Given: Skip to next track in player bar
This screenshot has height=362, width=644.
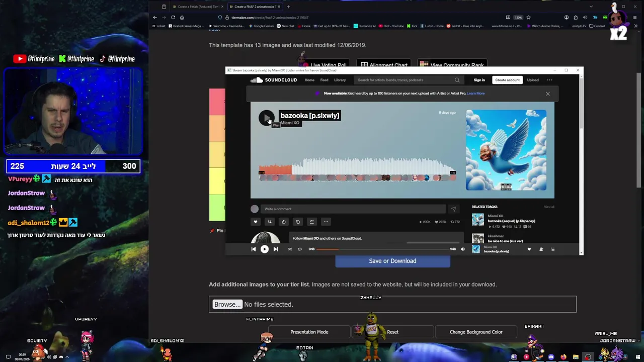Looking at the screenshot, I should (276, 249).
